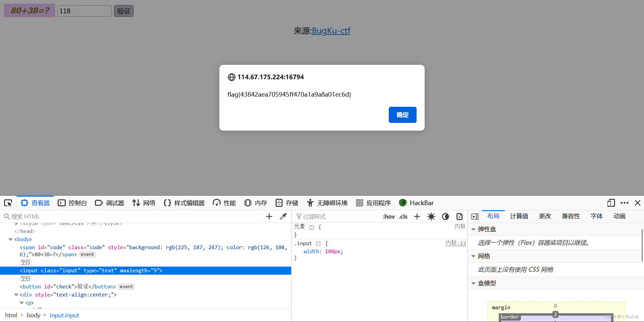The height and width of the screenshot is (322, 644).
Task: Select the 字体 fonts tab
Action: click(596, 216)
